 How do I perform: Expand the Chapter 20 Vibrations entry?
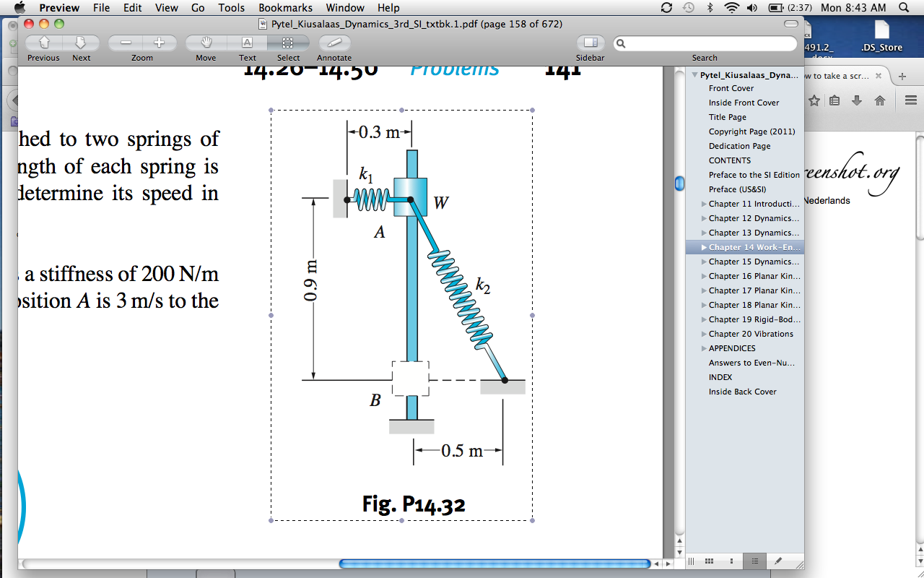coord(704,334)
